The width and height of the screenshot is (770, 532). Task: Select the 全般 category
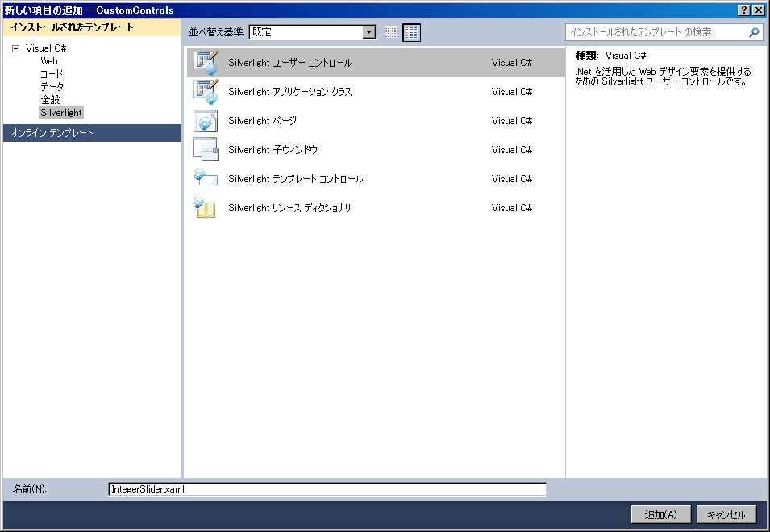point(50,100)
